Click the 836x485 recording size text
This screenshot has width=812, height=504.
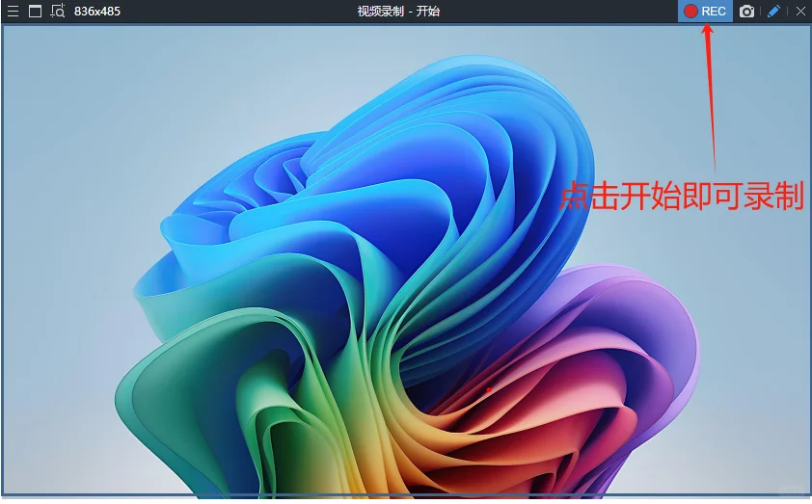[96, 11]
